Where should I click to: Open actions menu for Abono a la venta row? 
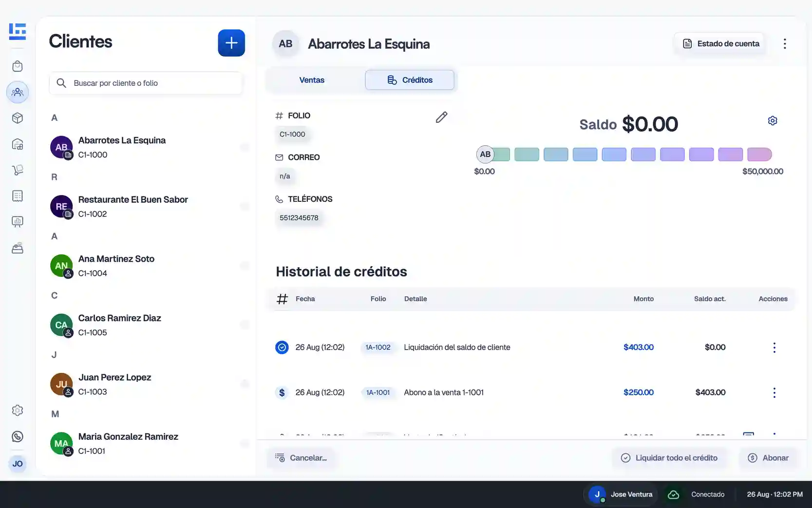774,392
